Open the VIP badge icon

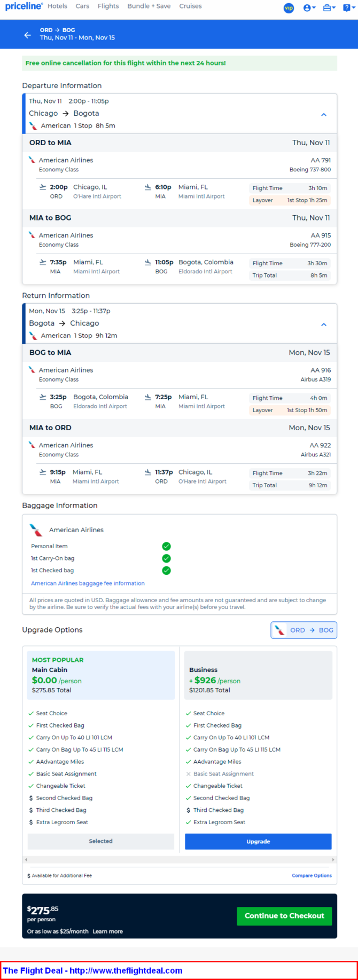[289, 8]
